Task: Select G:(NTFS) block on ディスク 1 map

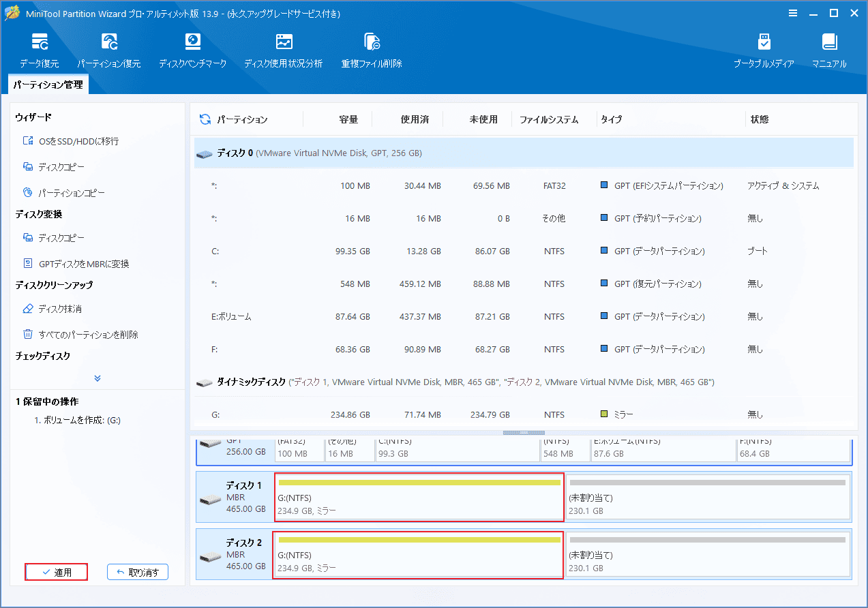Action: click(419, 496)
